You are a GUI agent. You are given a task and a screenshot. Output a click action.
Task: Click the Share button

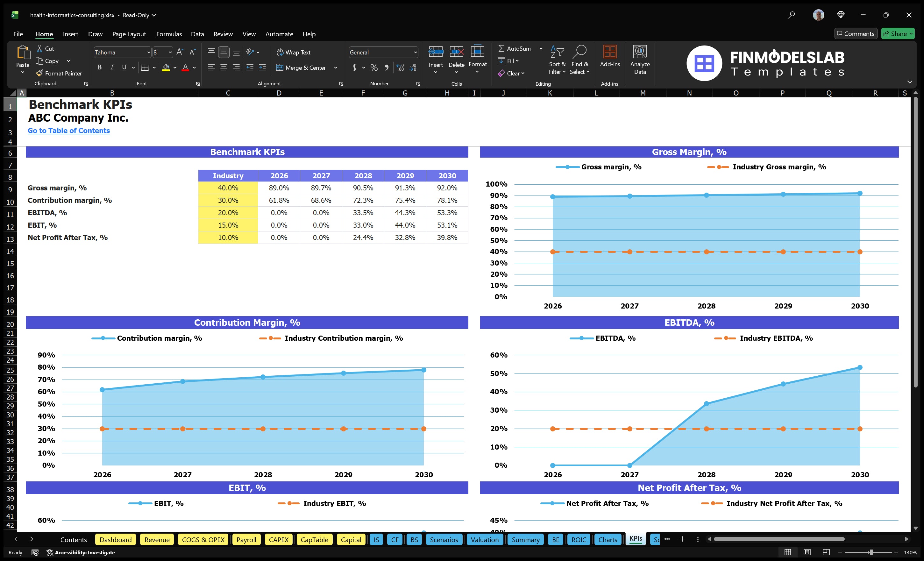coord(897,33)
